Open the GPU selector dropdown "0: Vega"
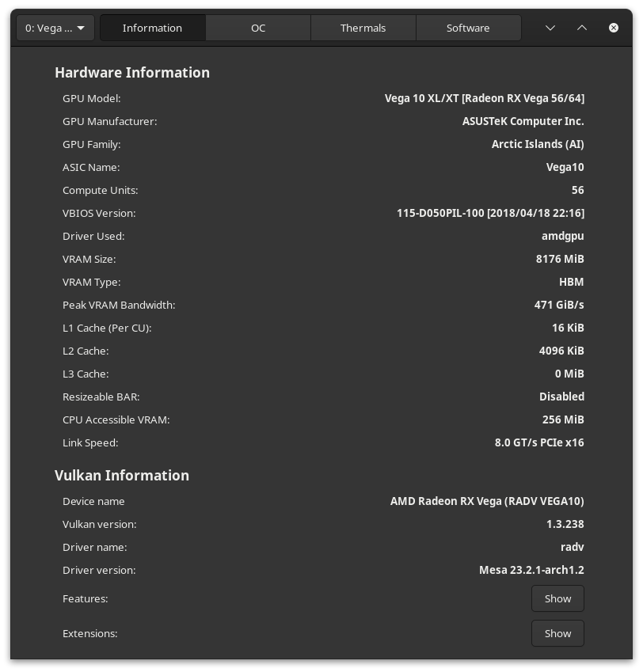This screenshot has height=672, width=643. pyautogui.click(x=55, y=28)
